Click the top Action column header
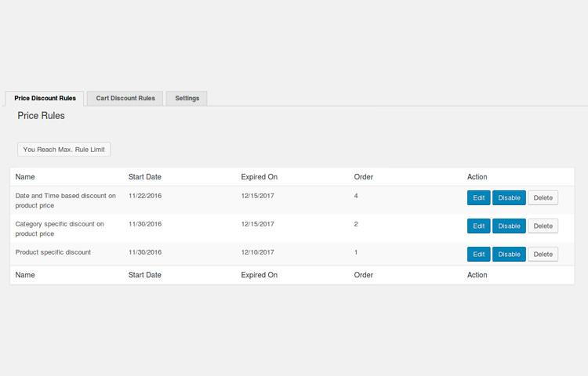 pyautogui.click(x=477, y=177)
